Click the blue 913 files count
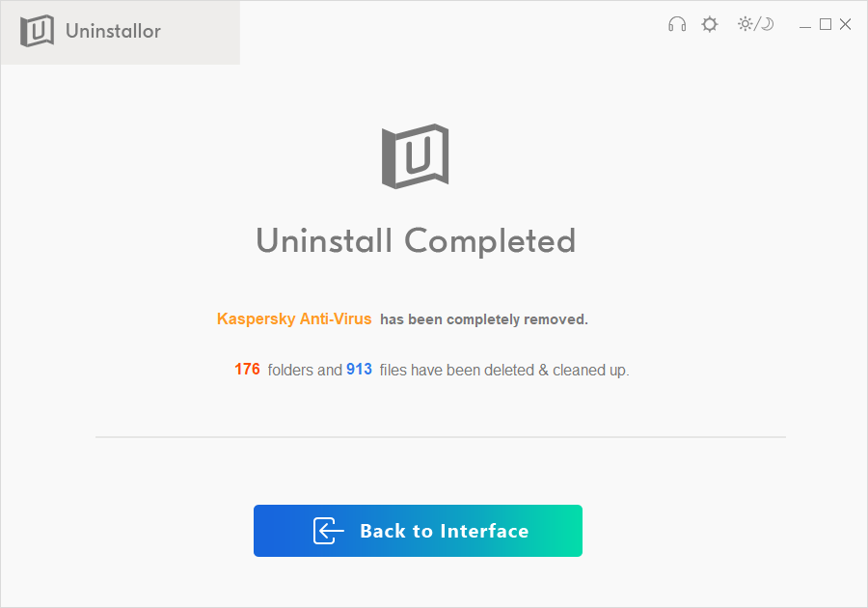 pyautogui.click(x=360, y=369)
